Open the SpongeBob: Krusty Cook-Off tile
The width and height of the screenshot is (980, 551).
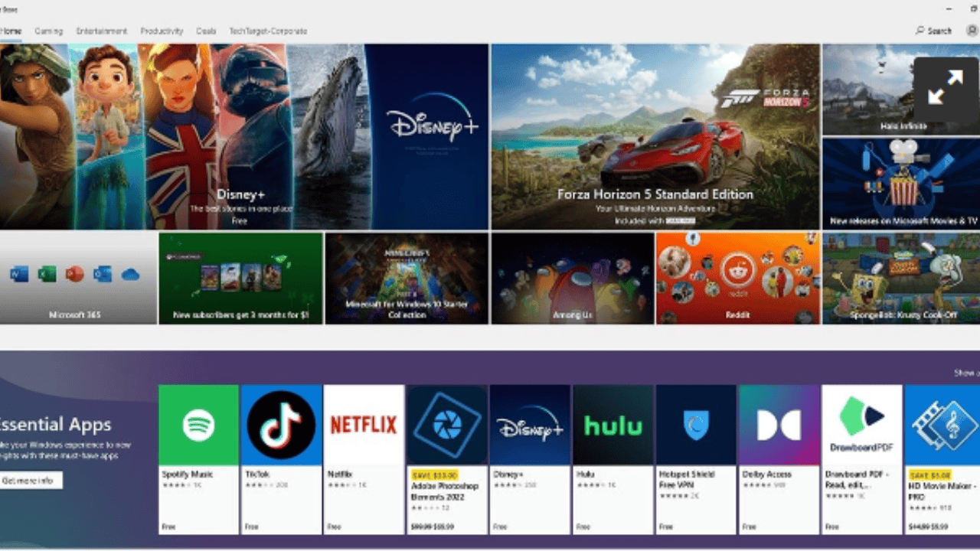point(901,279)
